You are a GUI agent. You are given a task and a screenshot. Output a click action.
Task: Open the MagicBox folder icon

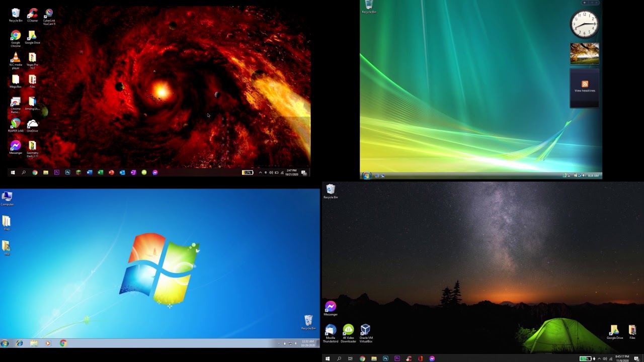16,81
